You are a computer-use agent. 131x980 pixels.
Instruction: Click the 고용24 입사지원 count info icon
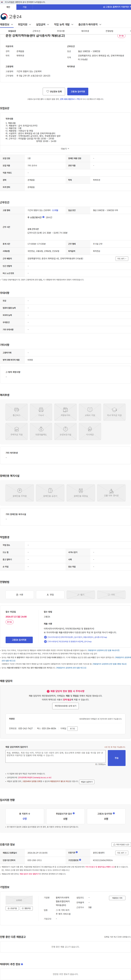pyautogui.click(x=114, y=813)
